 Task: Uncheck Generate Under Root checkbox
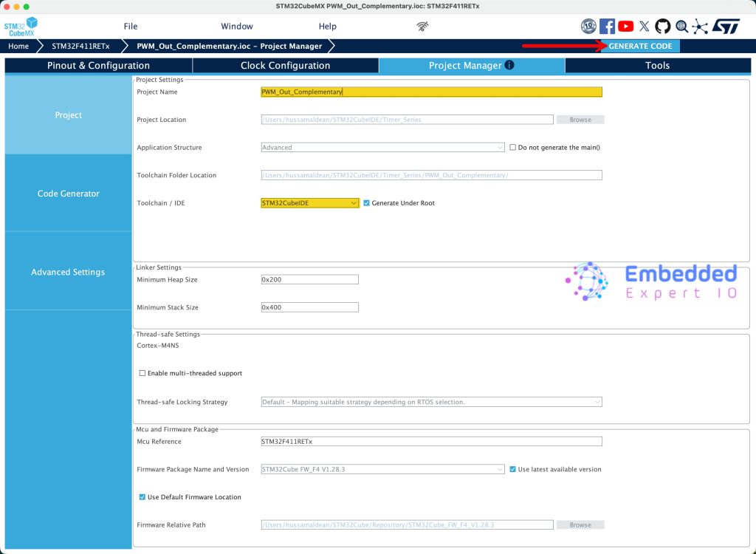click(367, 203)
